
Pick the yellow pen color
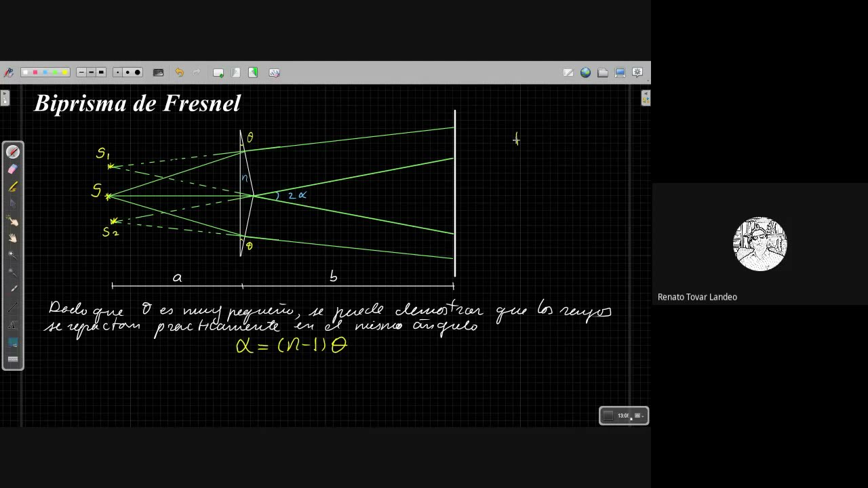[x=64, y=73]
